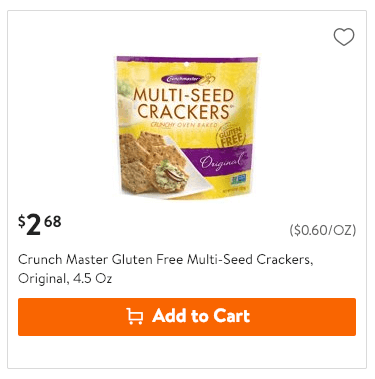Image resolution: width=375 pixels, height=379 pixels.
Task: Click the $2.68 price
Action: pos(40,225)
